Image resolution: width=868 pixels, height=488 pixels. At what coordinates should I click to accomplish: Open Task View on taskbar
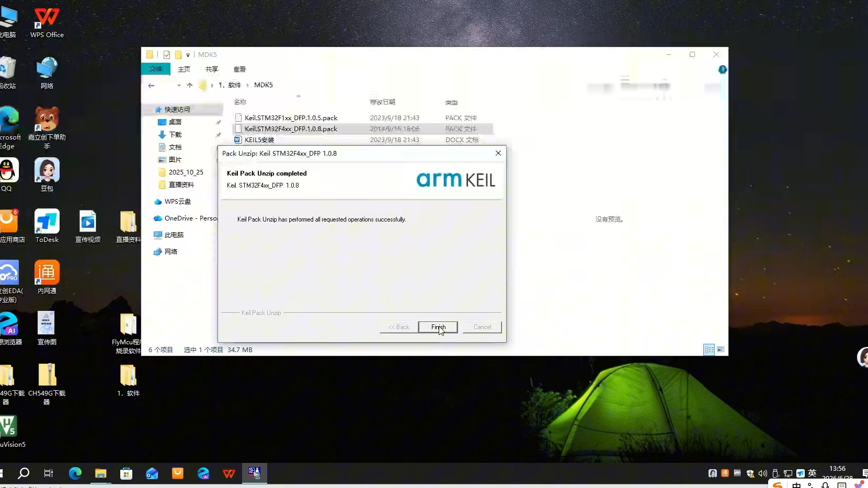pos(49,473)
